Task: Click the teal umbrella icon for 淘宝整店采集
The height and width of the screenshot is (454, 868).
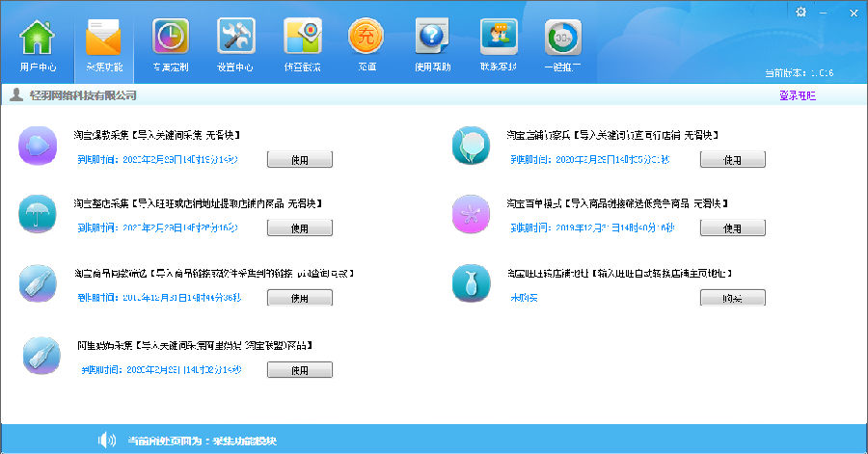Action: (38, 214)
